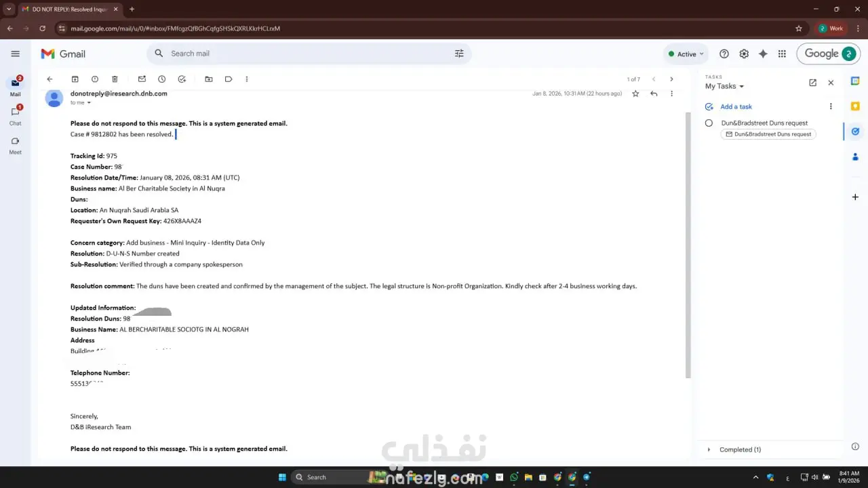Open more options in email toolbar
This screenshot has width=868, height=488.
click(247, 79)
